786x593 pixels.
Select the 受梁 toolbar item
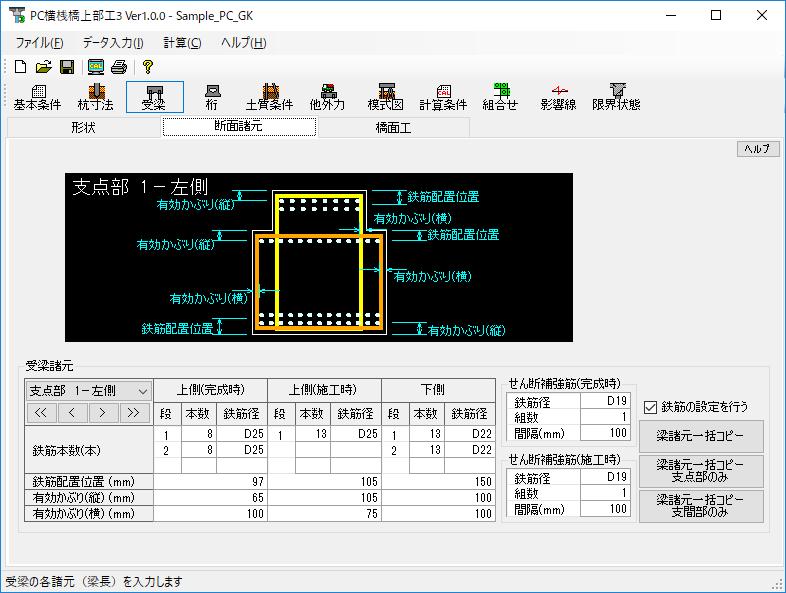[154, 97]
